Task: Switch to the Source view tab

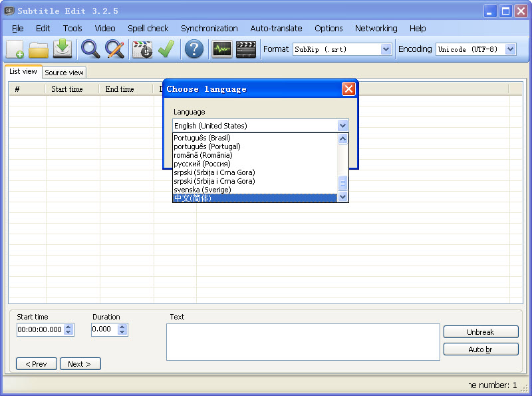Action: click(64, 73)
